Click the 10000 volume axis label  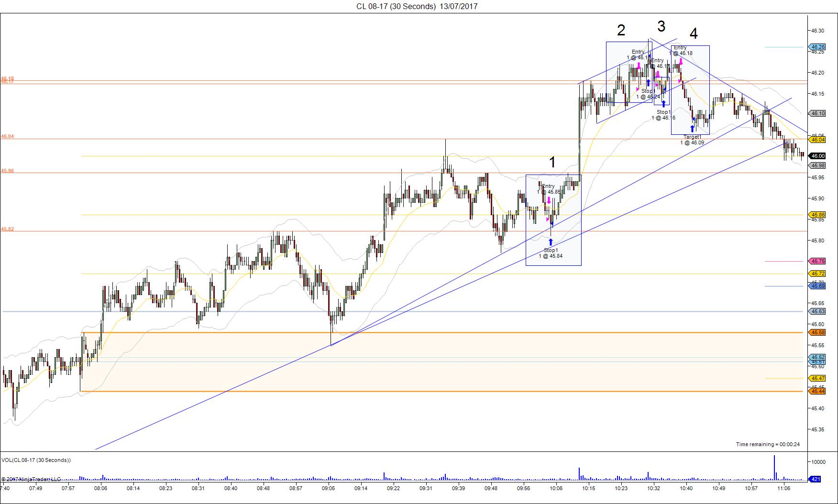click(x=818, y=462)
